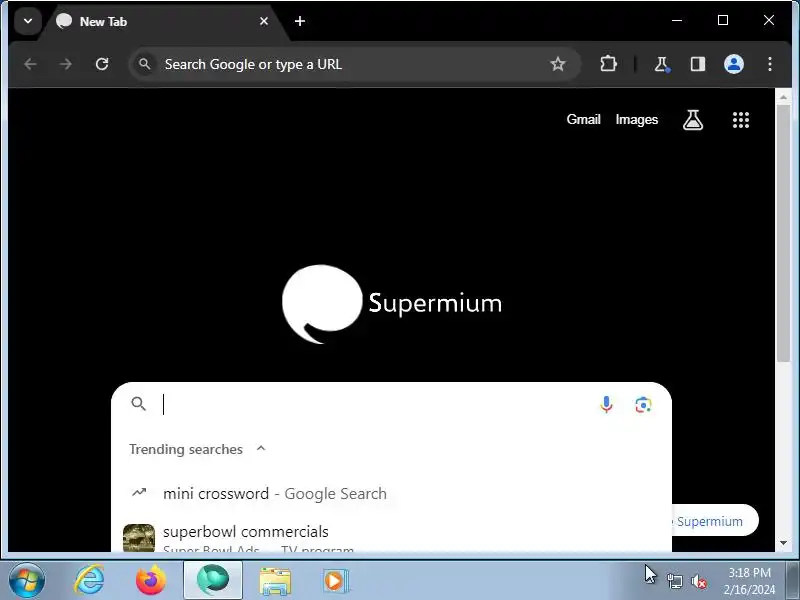The width and height of the screenshot is (800, 600).
Task: Search by image with Lens icon
Action: coord(643,405)
